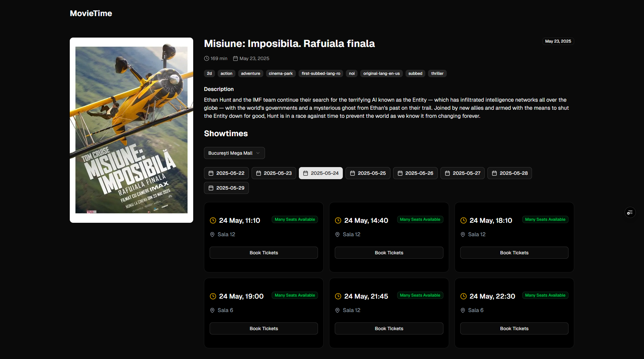Click "Sala 6" on the 22:30 showtime card

[476, 310]
